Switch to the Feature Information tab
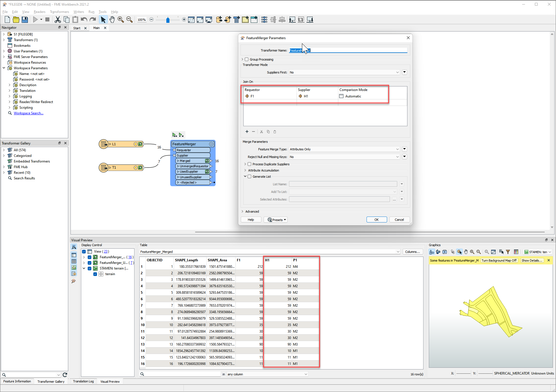The width and height of the screenshot is (556, 392). [17, 381]
